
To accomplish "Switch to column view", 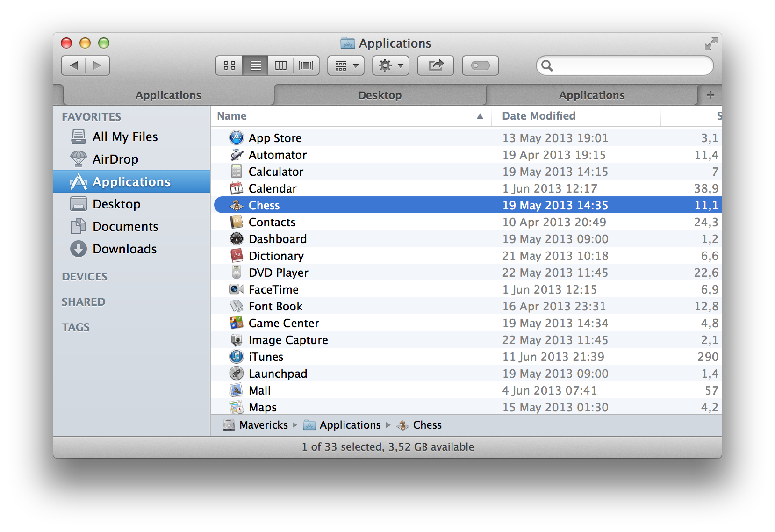I will click(x=280, y=65).
